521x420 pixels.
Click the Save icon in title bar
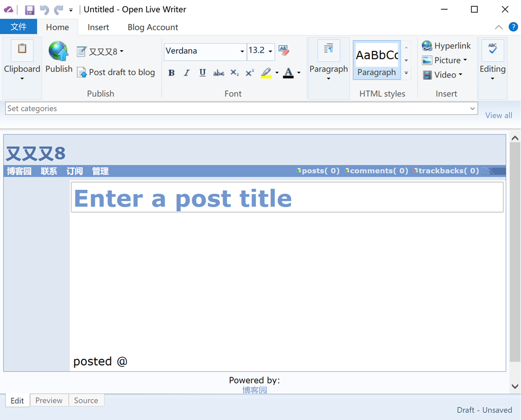(30, 10)
